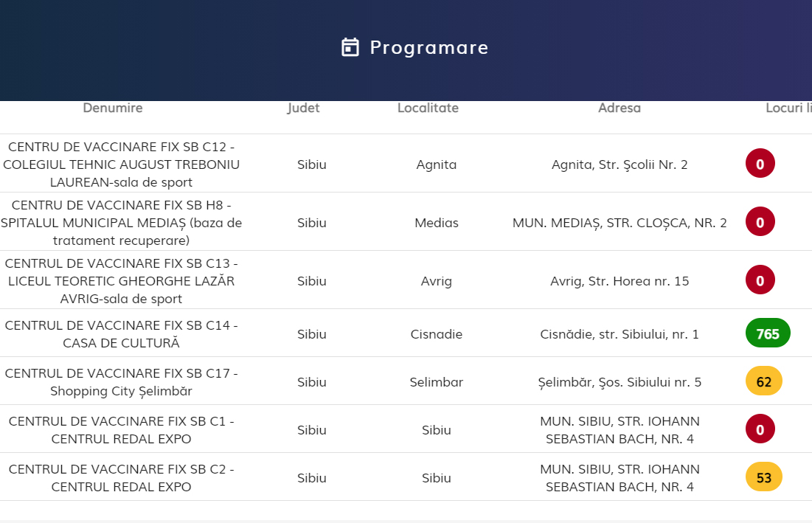
Task: Select SB C2 Centrul Redal Expo row
Action: pyautogui.click(x=122, y=477)
